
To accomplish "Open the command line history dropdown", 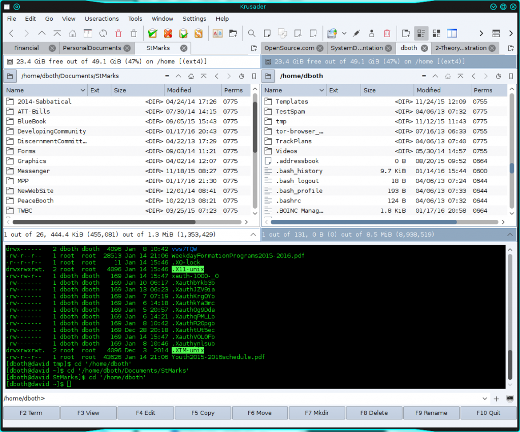I will pos(484,398).
